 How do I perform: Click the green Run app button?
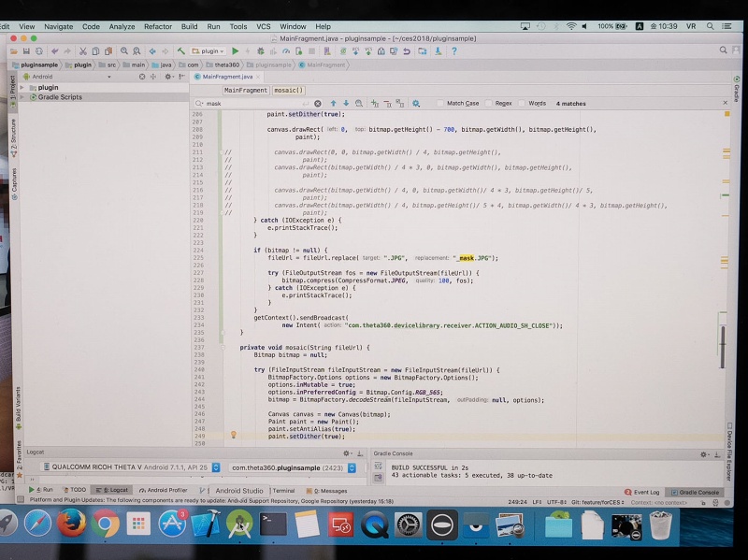[235, 50]
